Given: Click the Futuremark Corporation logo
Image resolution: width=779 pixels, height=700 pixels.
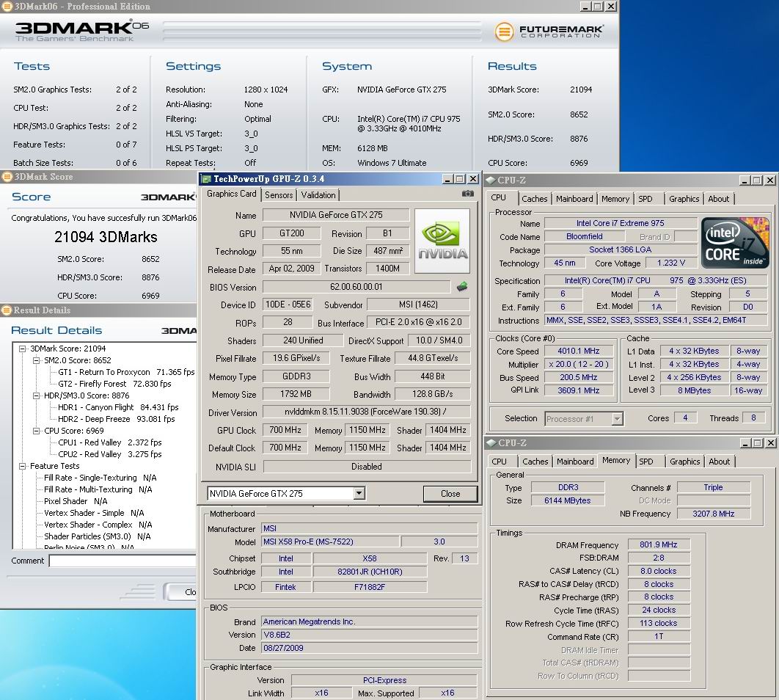Looking at the screenshot, I should point(549,32).
